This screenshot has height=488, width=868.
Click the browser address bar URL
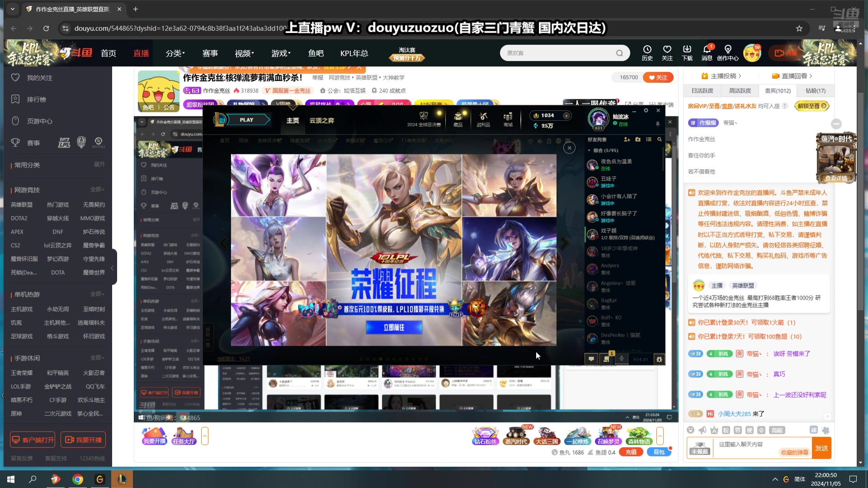[181, 28]
